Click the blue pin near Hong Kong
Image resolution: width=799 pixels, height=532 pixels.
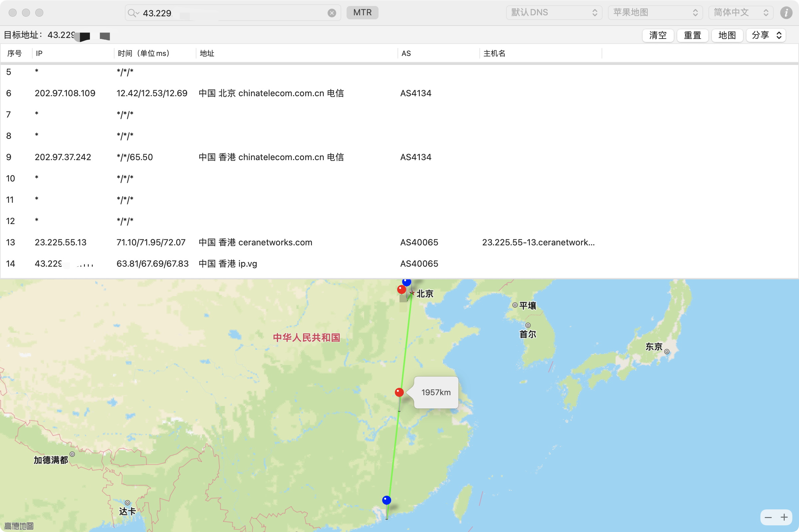(387, 500)
